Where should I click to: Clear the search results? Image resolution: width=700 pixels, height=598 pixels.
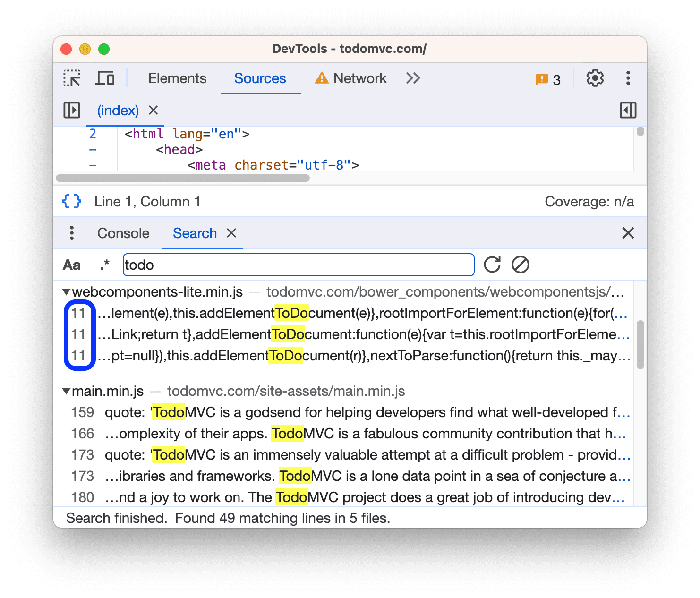[x=521, y=265]
